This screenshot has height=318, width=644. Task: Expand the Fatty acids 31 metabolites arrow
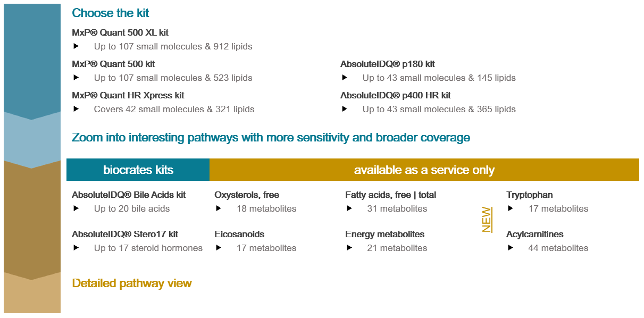click(349, 208)
